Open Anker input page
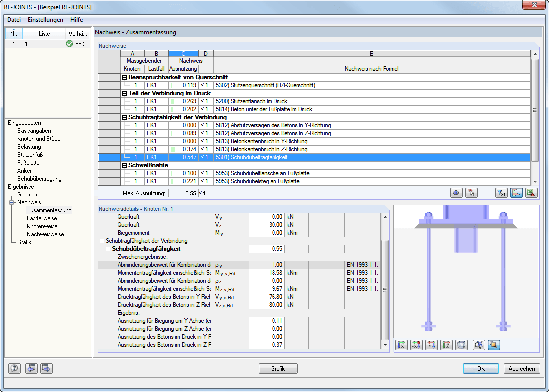The height and width of the screenshot is (392, 549). [24, 171]
